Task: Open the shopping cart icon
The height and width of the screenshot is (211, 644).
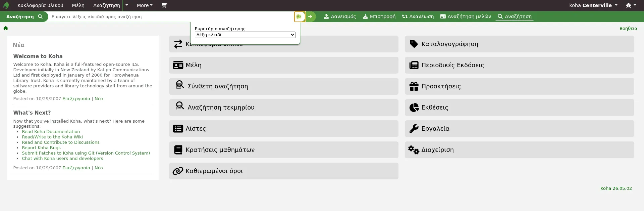Action: tap(164, 5)
